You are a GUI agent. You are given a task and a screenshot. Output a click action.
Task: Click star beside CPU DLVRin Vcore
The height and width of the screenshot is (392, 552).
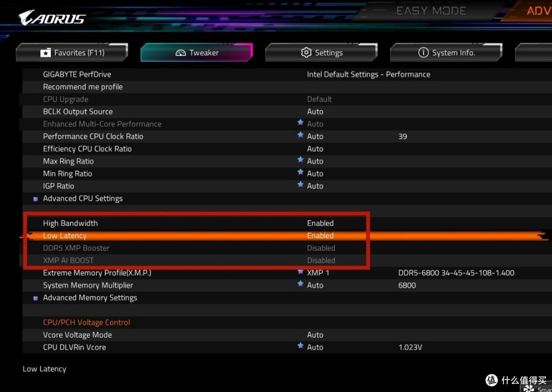click(301, 345)
